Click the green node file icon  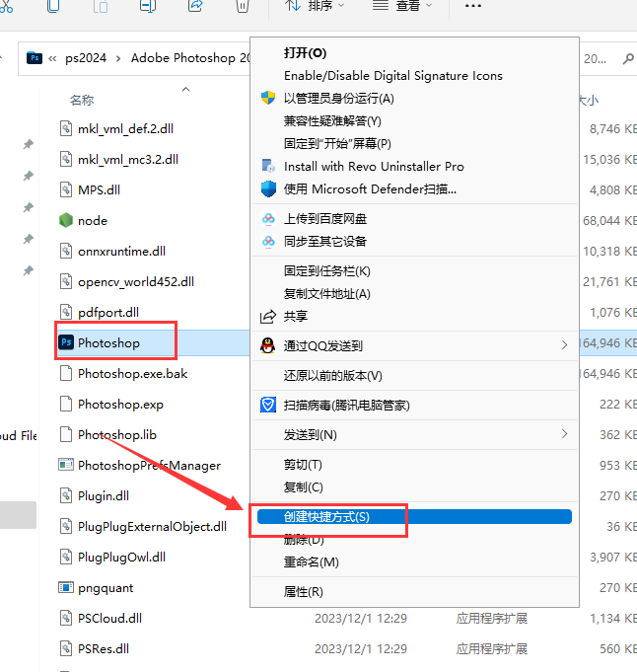point(66,220)
